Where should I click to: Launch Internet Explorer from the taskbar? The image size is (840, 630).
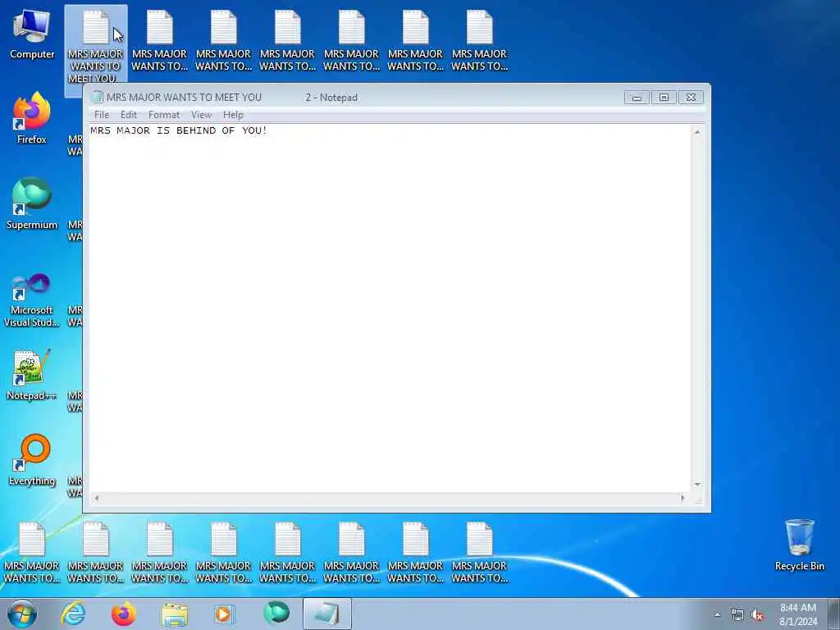(x=73, y=614)
